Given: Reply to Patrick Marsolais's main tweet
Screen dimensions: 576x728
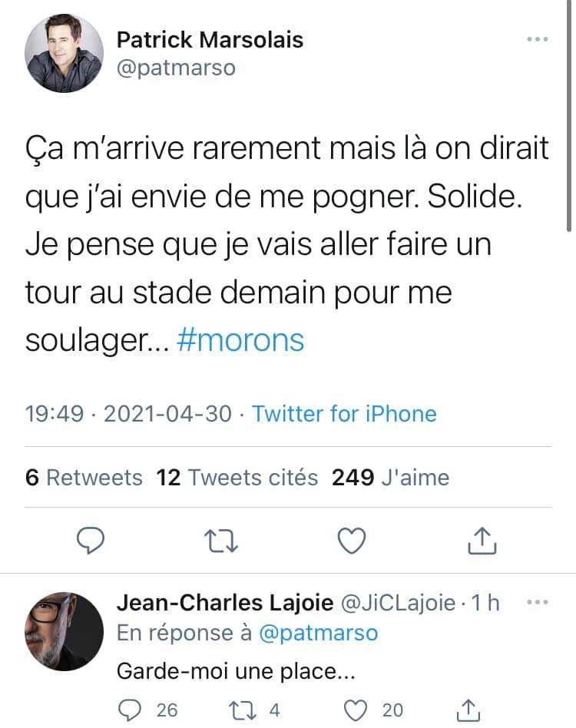Looking at the screenshot, I should point(91,541).
